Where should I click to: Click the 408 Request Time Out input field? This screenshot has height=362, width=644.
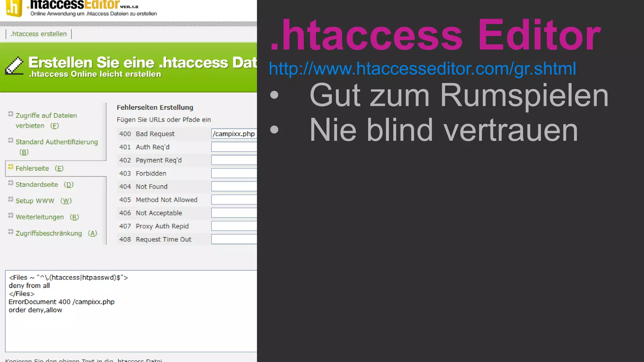234,239
